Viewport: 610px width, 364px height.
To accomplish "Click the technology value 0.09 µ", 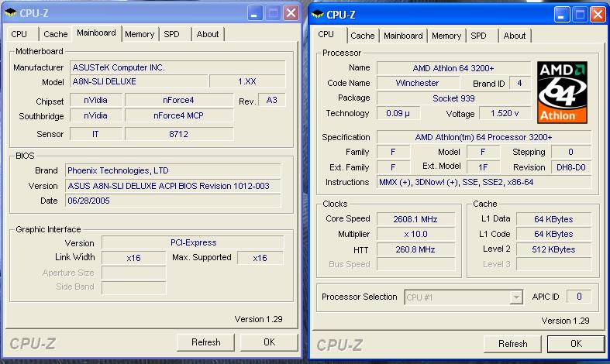I will pyautogui.click(x=398, y=113).
